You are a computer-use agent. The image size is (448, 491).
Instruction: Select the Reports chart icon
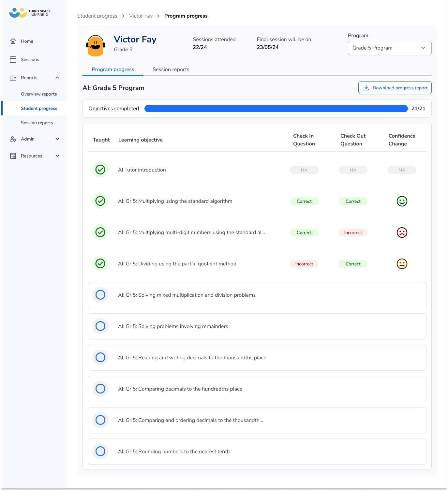pyautogui.click(x=13, y=78)
